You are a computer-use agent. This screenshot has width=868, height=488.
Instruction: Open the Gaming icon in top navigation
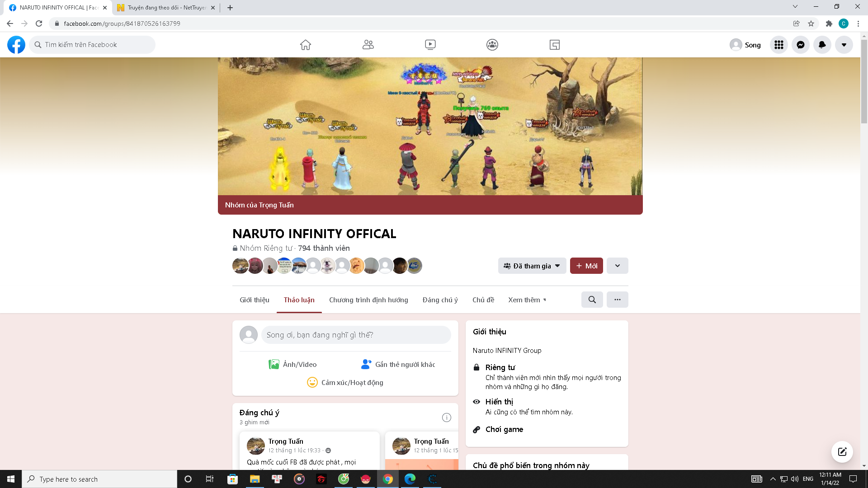[x=555, y=45]
